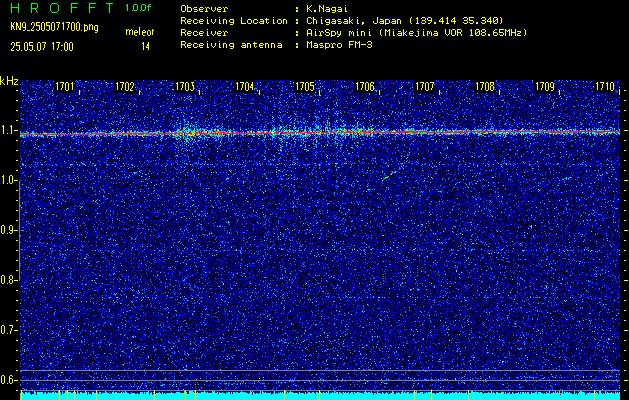Click the observer name K.Nagai
This screenshot has width=629, height=400.
(x=325, y=9)
